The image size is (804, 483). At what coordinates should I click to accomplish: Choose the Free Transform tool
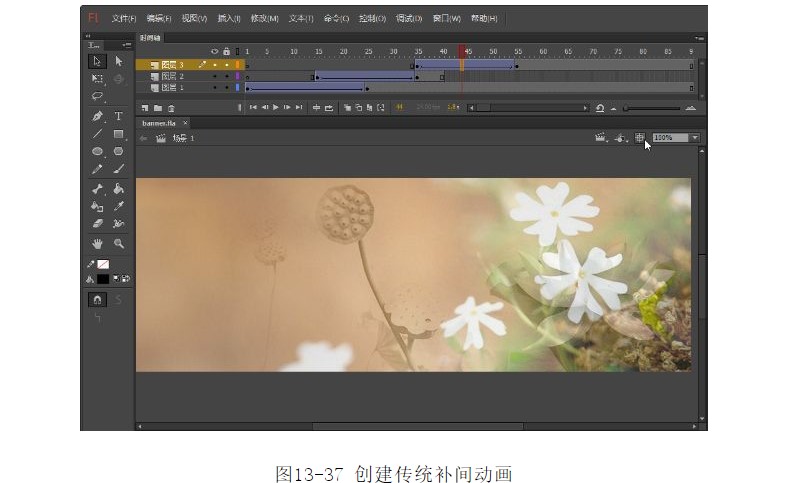pos(97,78)
